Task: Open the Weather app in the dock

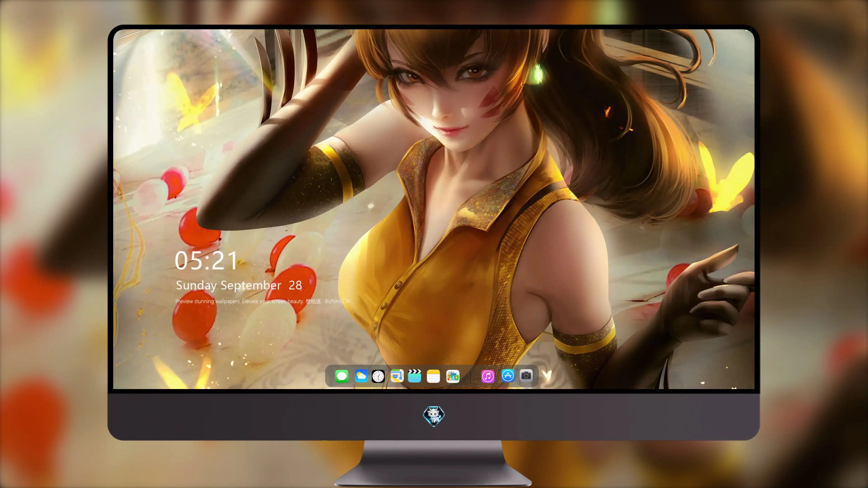Action: 361,376
